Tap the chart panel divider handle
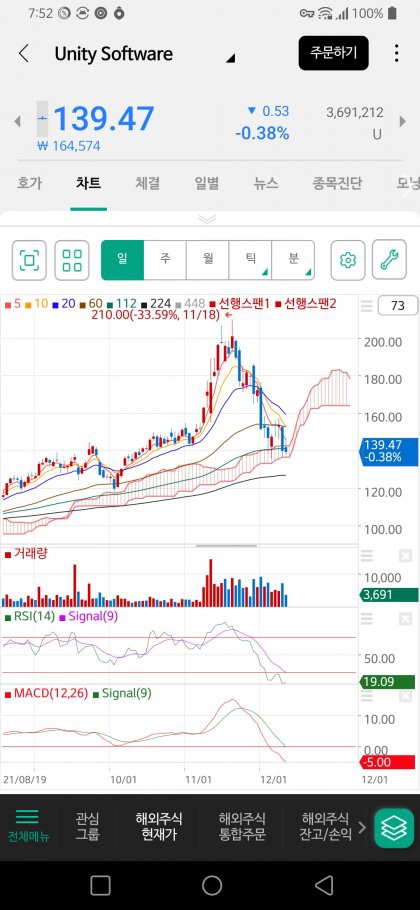The image size is (420, 910). (224, 546)
